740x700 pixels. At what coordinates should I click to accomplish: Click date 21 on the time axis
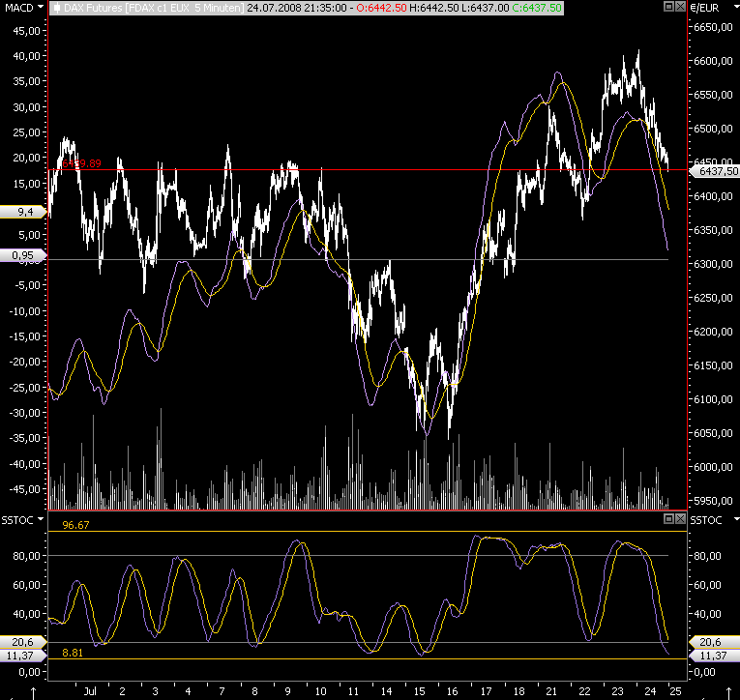(550, 691)
